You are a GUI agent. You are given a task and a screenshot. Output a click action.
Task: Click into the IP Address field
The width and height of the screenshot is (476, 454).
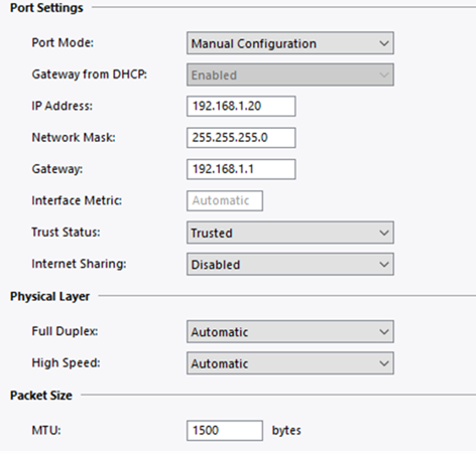click(x=241, y=106)
